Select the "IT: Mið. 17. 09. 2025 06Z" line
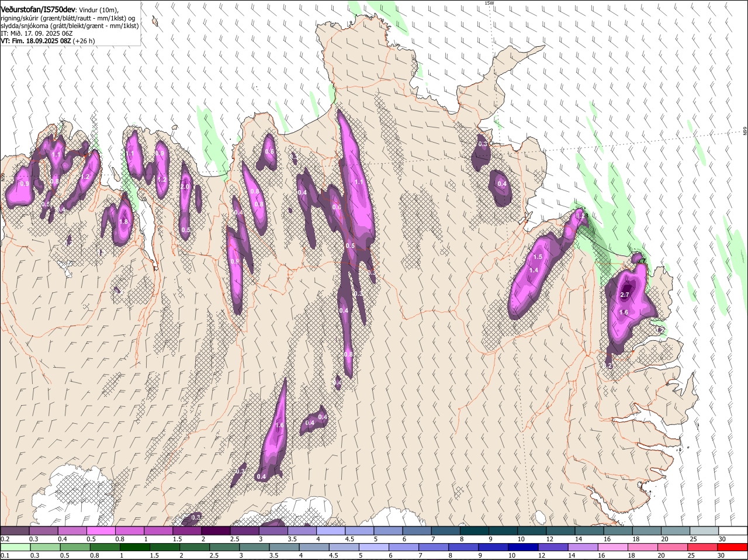The height and width of the screenshot is (560, 748). (37, 33)
